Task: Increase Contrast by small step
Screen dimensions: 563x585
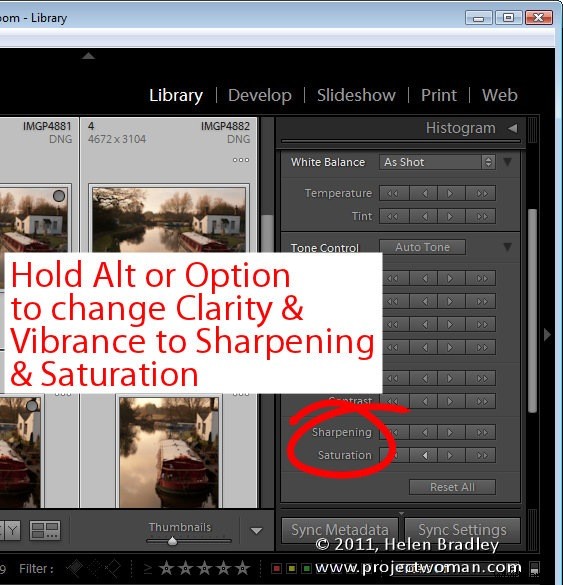Action: (451, 401)
